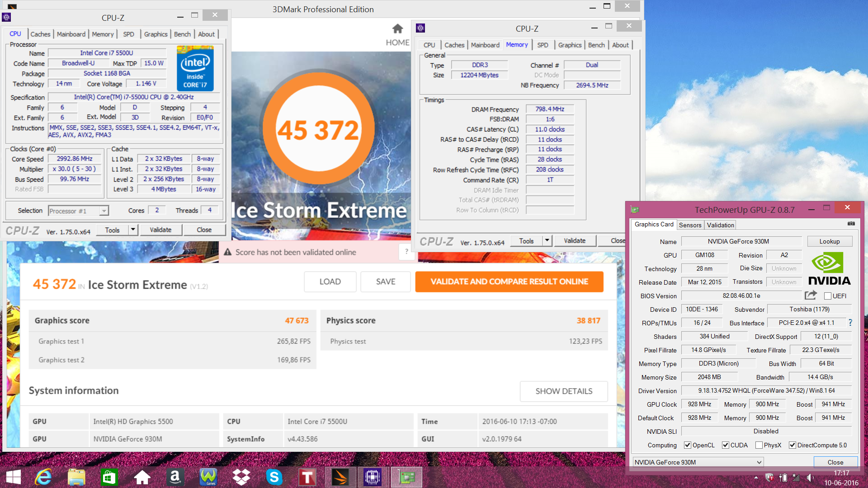The width and height of the screenshot is (868, 488).
Task: Click the LOAD button in 3DMark
Action: 330,282
